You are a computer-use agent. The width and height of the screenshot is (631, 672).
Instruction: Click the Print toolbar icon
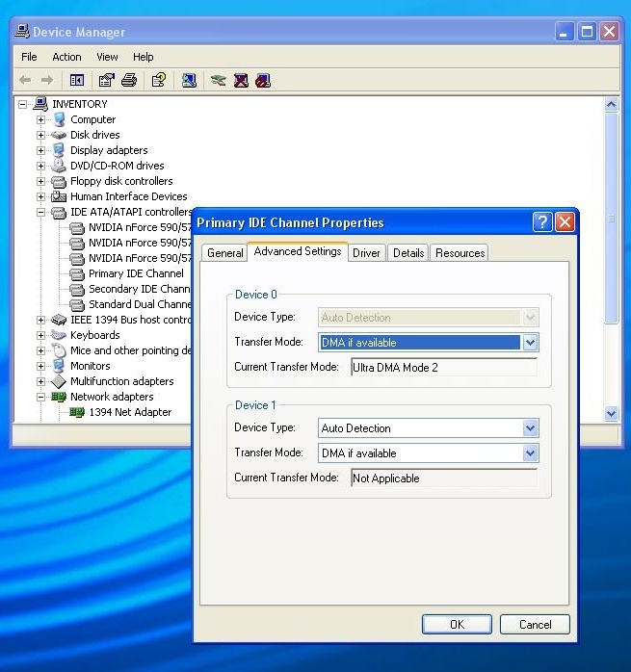[x=129, y=80]
